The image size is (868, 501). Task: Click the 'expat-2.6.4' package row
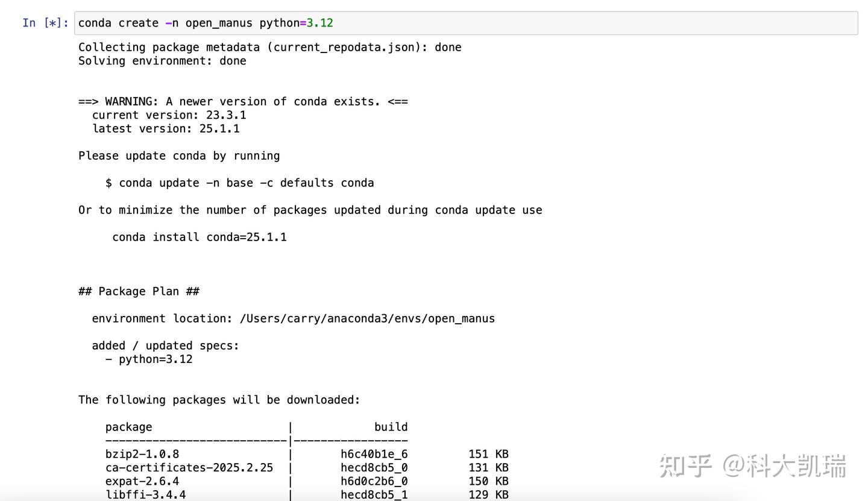click(307, 481)
